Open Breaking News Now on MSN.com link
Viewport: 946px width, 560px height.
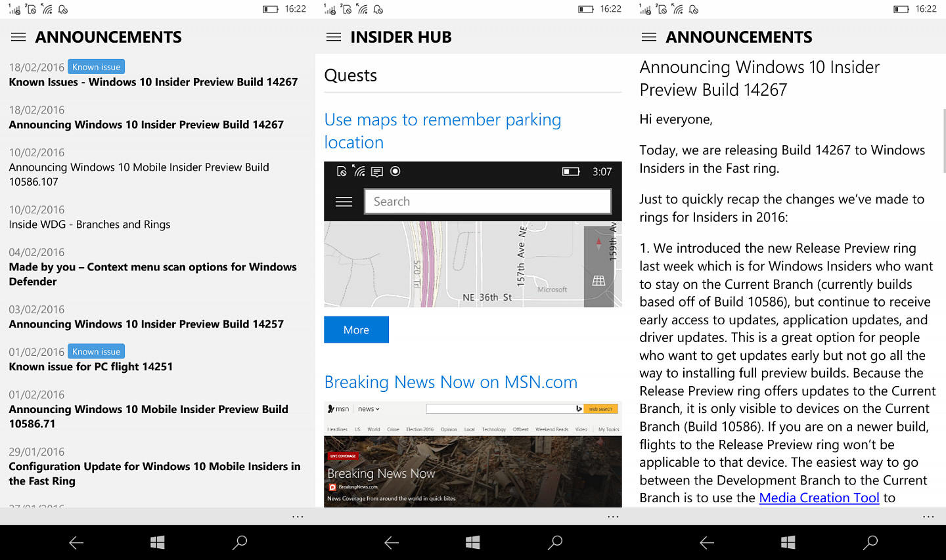[451, 382]
